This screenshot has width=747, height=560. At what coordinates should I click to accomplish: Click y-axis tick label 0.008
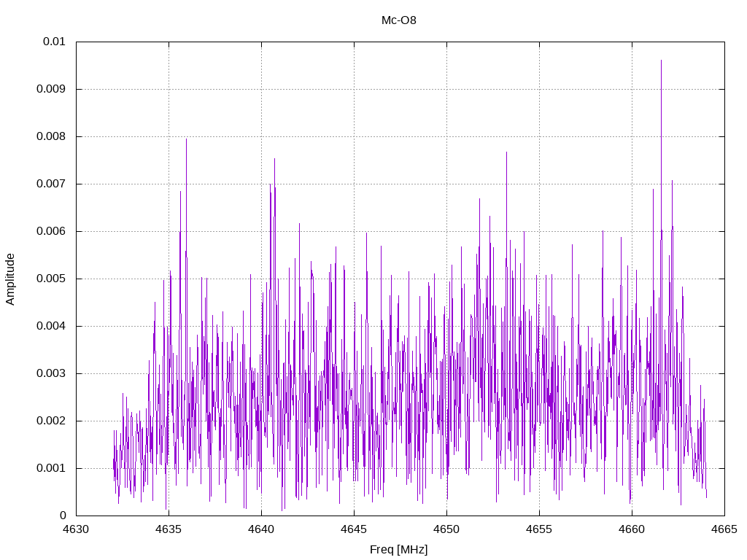tap(51, 136)
